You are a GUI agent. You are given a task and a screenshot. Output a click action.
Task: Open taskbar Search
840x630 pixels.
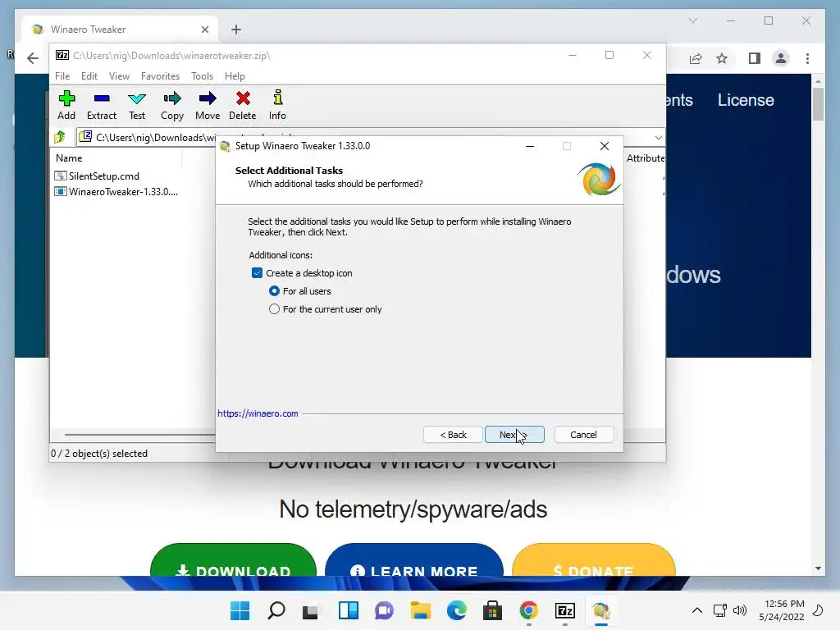pyautogui.click(x=276, y=610)
